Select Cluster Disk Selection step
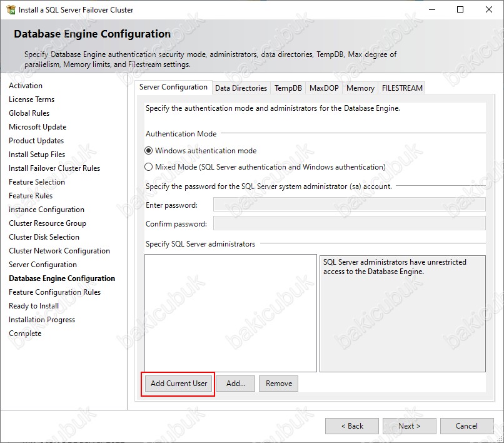Viewport: 504px width, 443px height. (x=44, y=237)
